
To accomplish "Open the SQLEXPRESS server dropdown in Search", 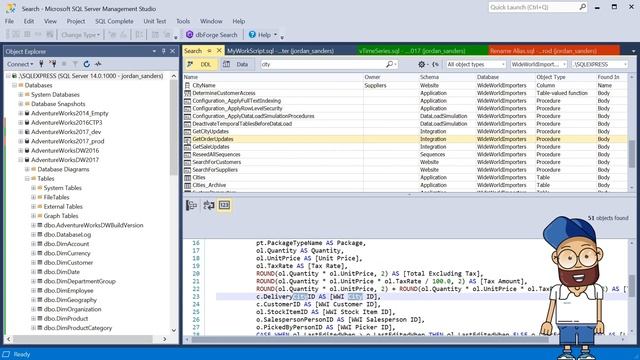I will pos(600,64).
